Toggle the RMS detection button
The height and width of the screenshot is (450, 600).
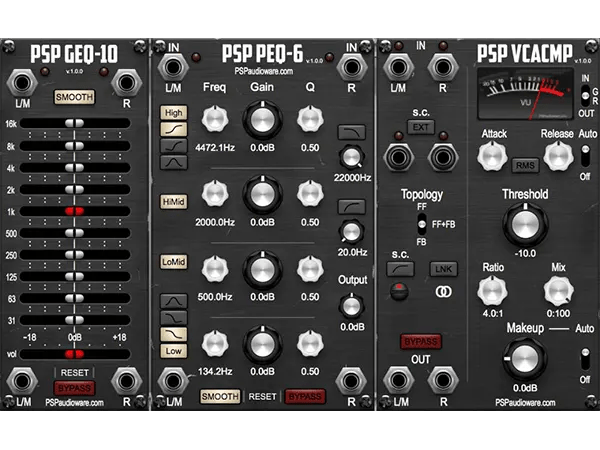tap(525, 165)
